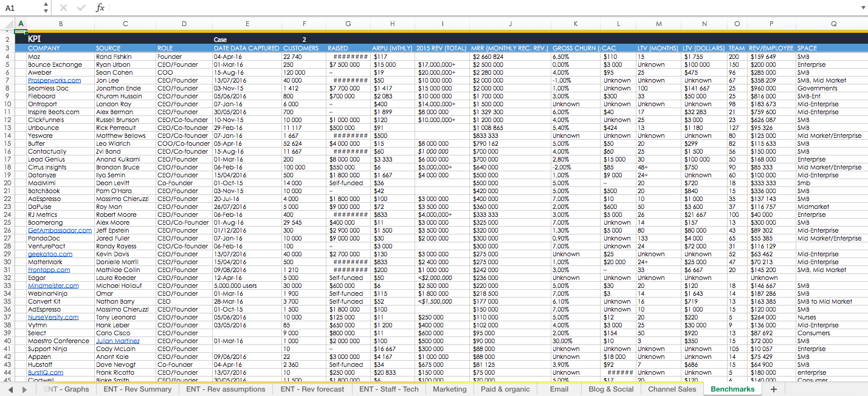Click the $2 660 824 MRR cell
The image size is (868, 396).
point(511,56)
